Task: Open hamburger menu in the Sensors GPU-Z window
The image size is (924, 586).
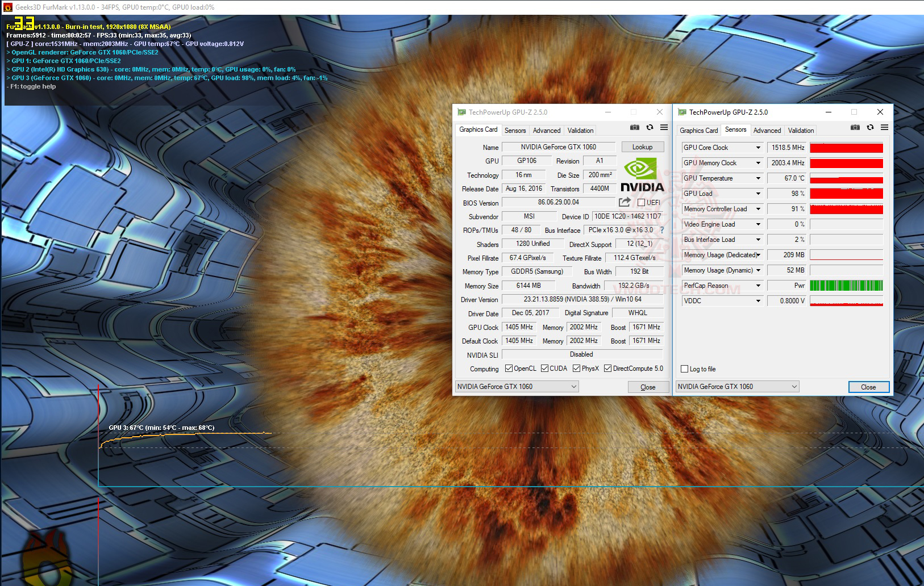Action: (x=884, y=128)
